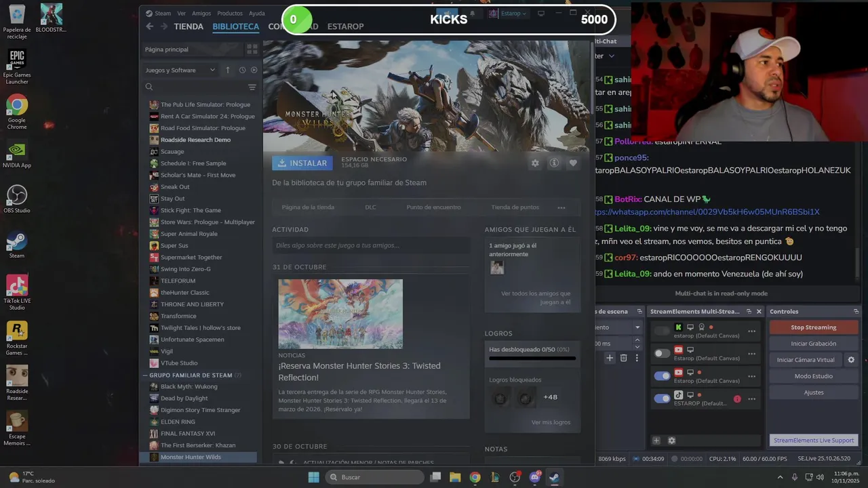Click Steam forward navigation arrow
The image size is (868, 488).
coord(163,26)
